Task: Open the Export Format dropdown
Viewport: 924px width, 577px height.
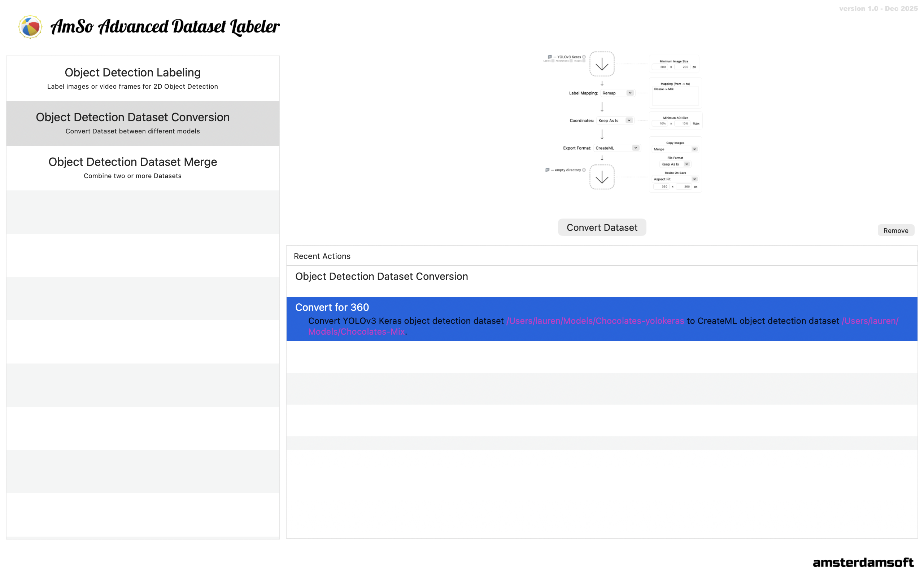Action: 616,148
